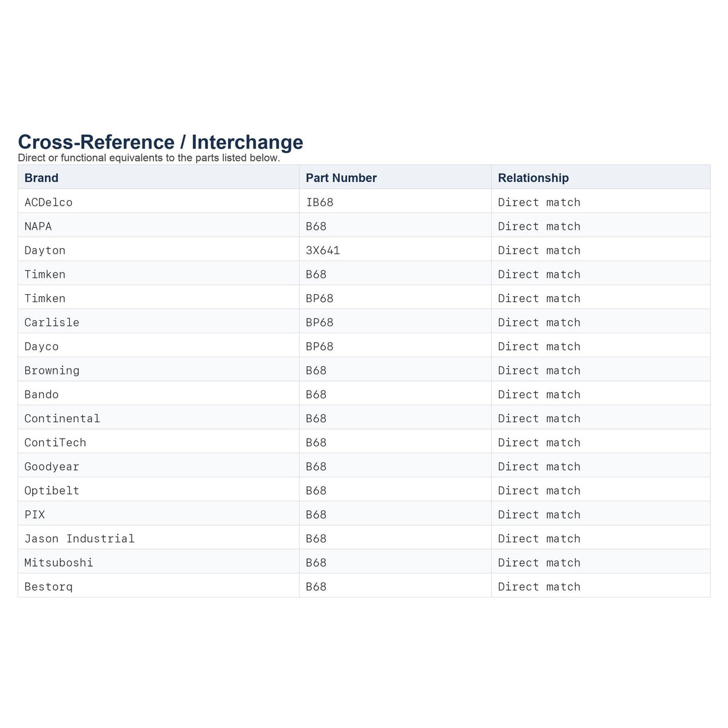This screenshot has width=728, height=728.
Task: Select the Jason Industrial brand cell
Action: (158, 538)
